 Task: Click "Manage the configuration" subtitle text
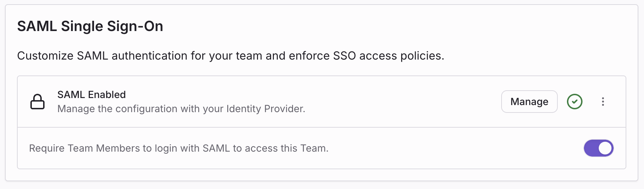click(181, 109)
